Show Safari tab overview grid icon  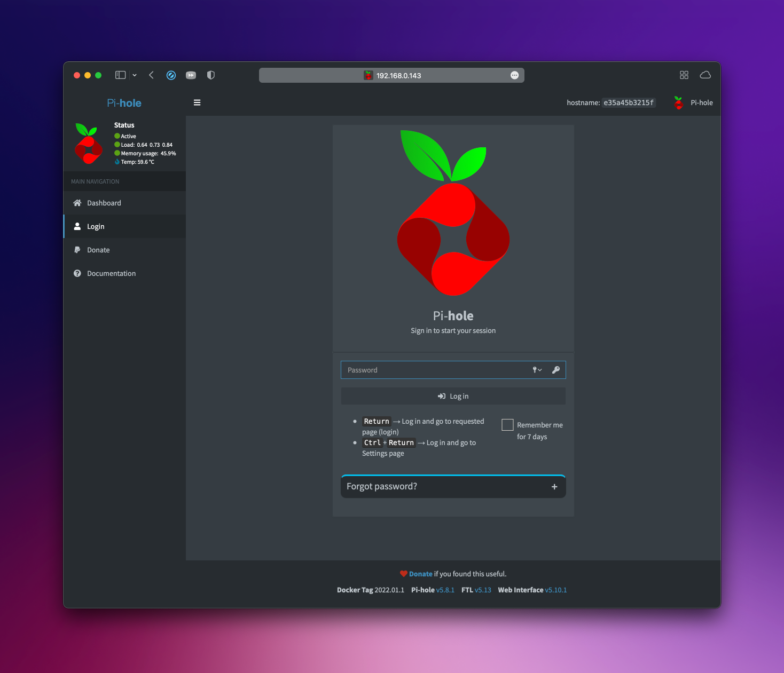(684, 75)
